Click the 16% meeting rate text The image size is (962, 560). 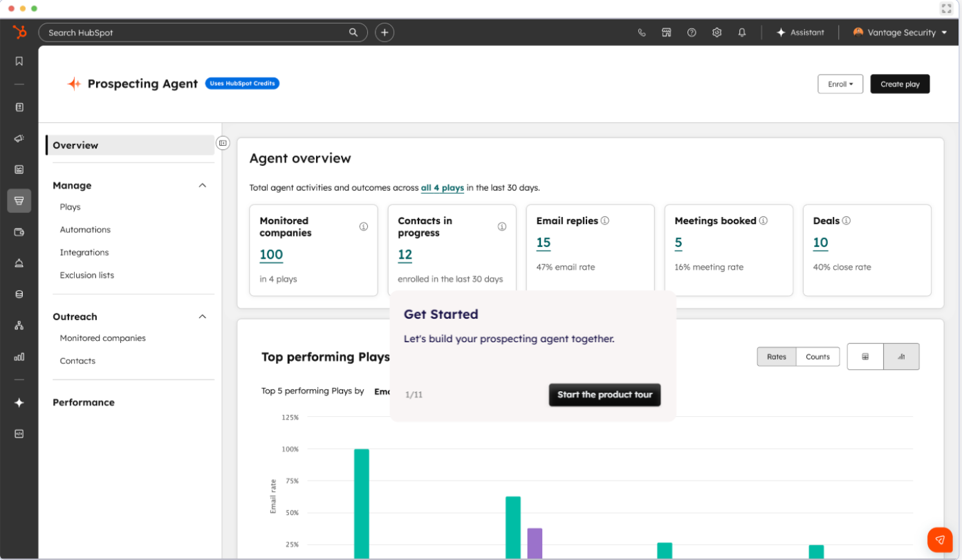pos(709,267)
